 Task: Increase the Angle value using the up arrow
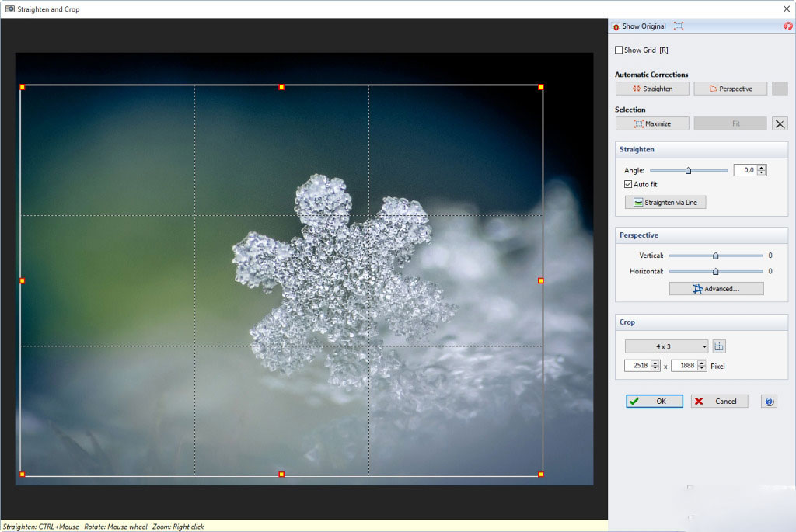point(762,168)
